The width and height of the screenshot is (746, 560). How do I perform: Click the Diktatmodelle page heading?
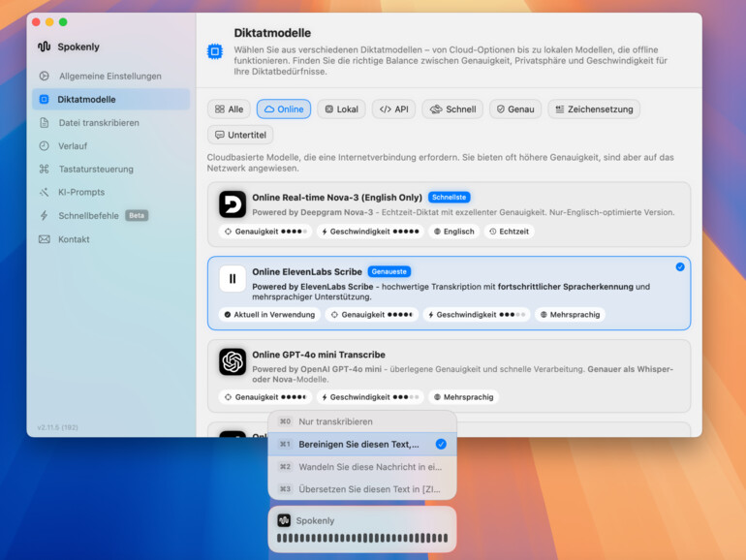[x=272, y=33]
